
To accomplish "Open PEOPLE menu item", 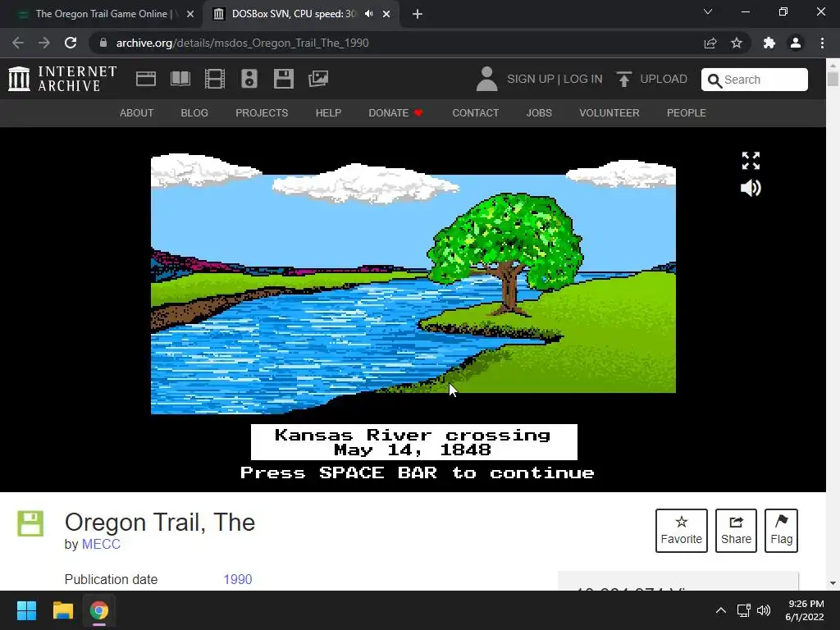I will pos(687,113).
